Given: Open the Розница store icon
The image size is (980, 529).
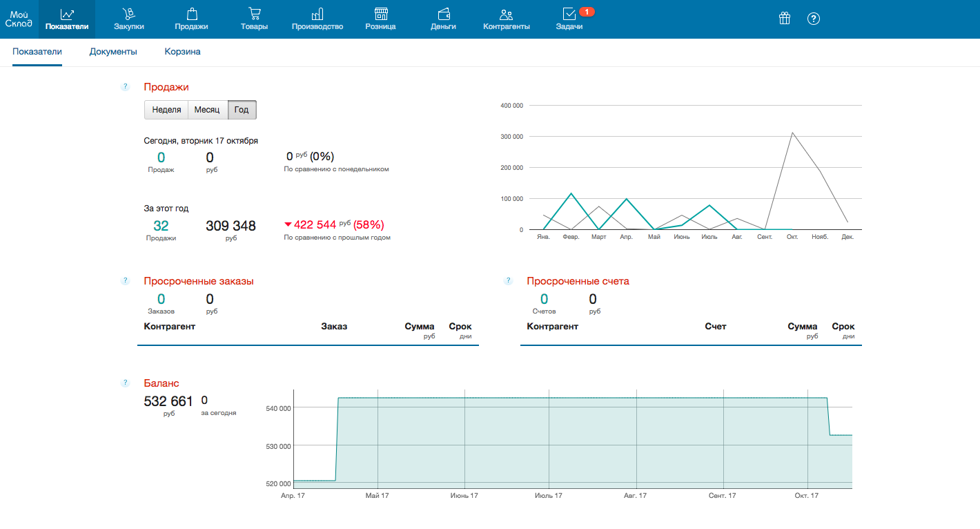Looking at the screenshot, I should 381,14.
